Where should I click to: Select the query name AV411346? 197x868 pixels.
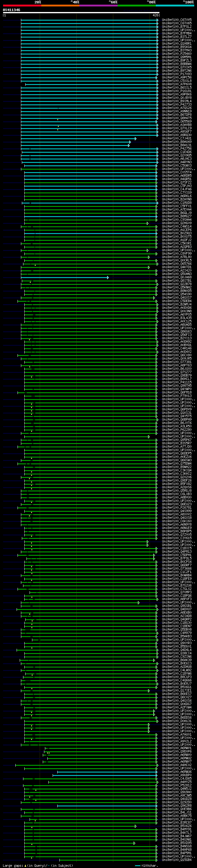coord(11,10)
